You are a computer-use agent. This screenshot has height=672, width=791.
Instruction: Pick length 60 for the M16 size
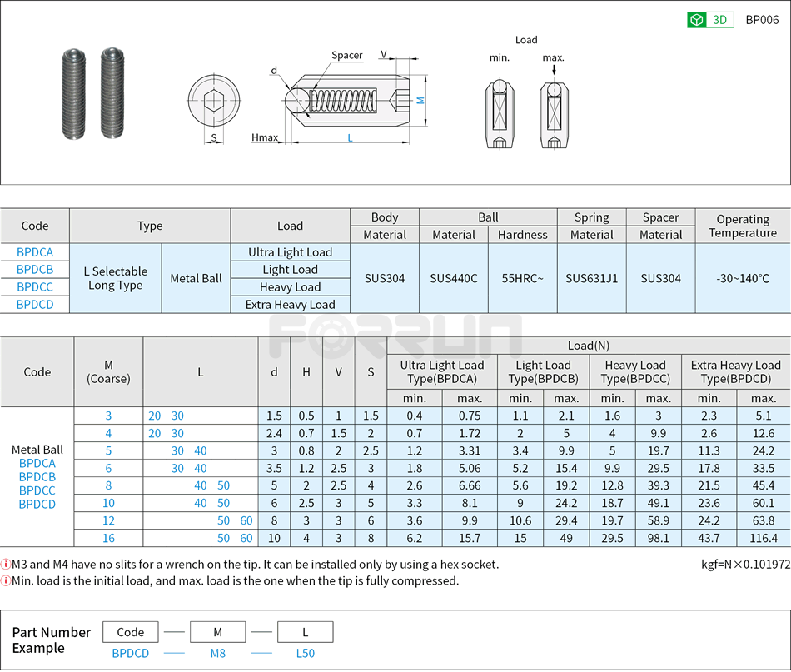(246, 537)
